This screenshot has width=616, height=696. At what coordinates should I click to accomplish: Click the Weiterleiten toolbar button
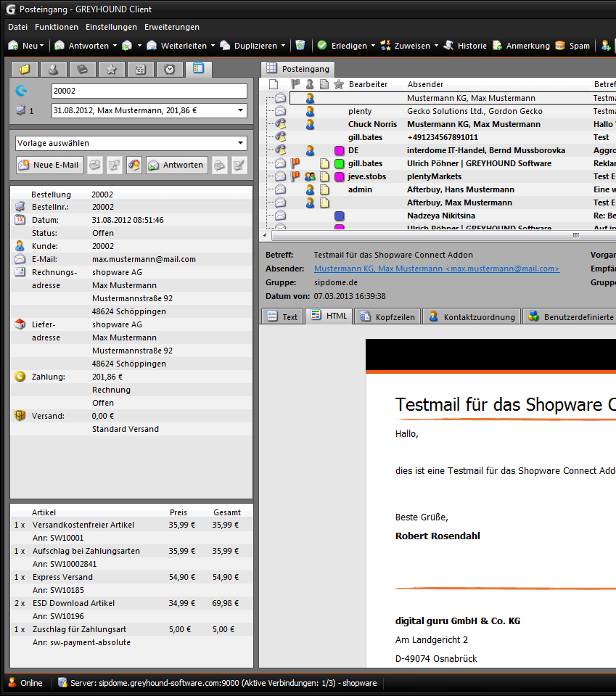(176, 45)
